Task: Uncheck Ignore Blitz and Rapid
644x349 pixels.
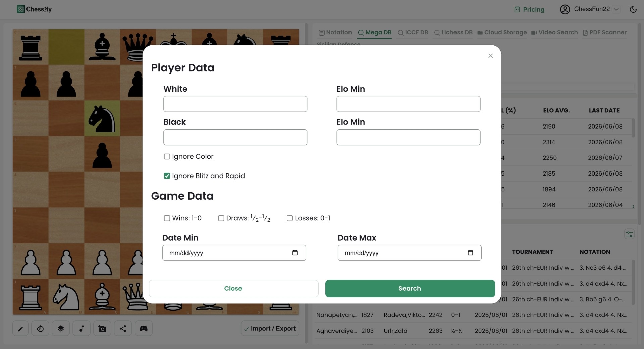Action: [167, 176]
